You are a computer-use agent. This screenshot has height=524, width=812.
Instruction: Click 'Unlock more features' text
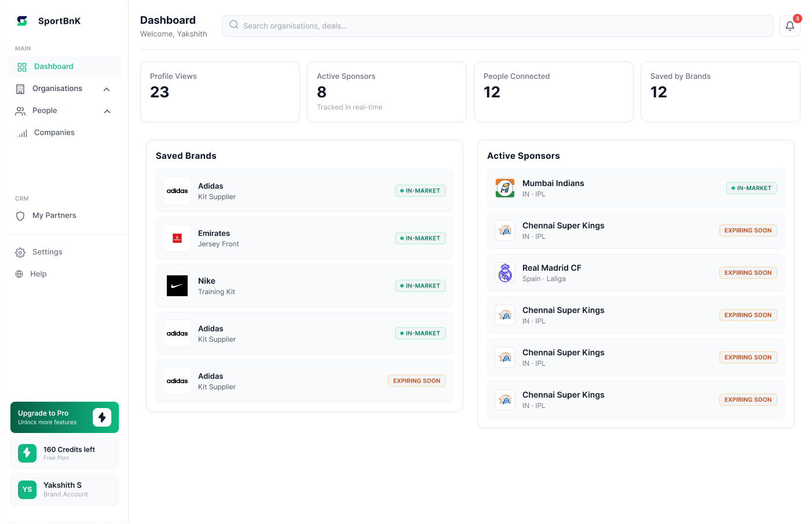pos(47,423)
